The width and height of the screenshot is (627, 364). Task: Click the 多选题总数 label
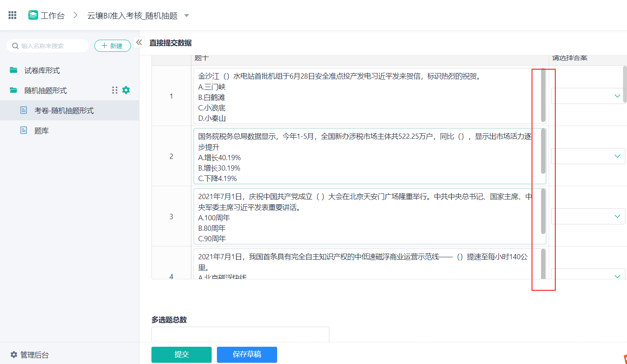tap(169, 320)
